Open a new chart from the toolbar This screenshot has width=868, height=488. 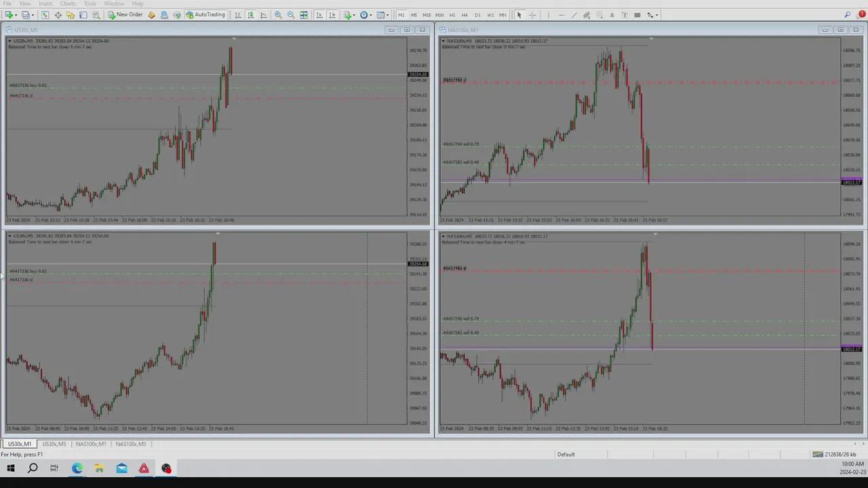(9, 15)
